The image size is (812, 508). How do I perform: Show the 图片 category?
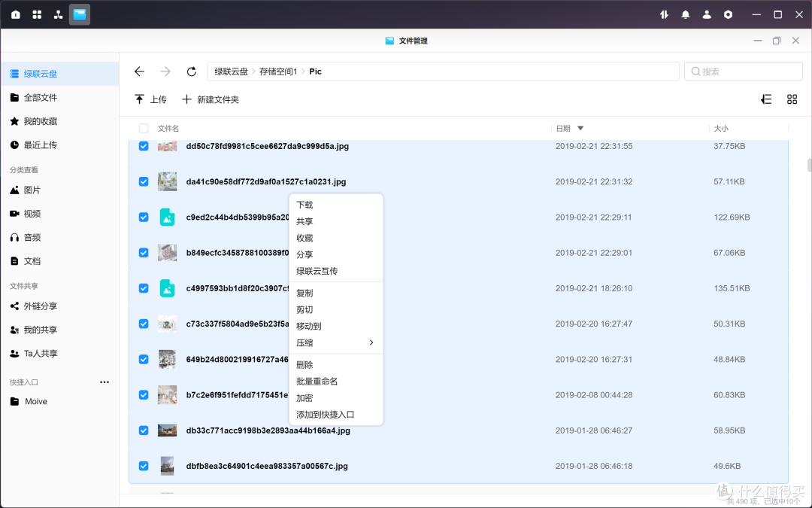pos(59,190)
